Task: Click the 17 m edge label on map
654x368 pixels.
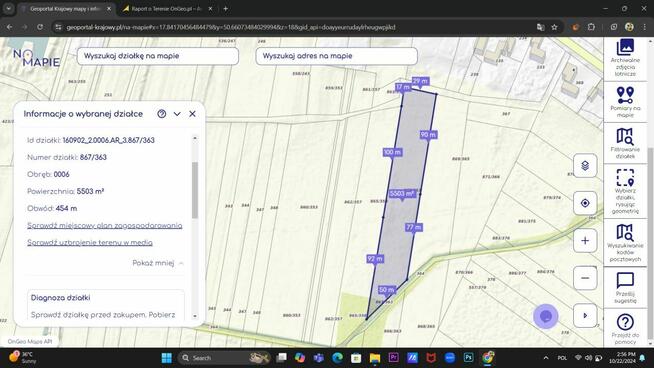Action: point(403,87)
